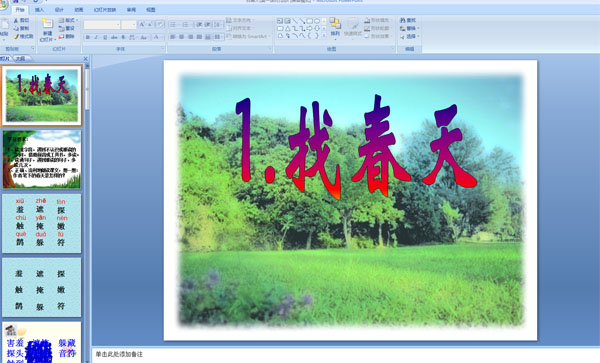Toggle underline text formatting
This screenshot has width=600, height=363.
point(105,37)
